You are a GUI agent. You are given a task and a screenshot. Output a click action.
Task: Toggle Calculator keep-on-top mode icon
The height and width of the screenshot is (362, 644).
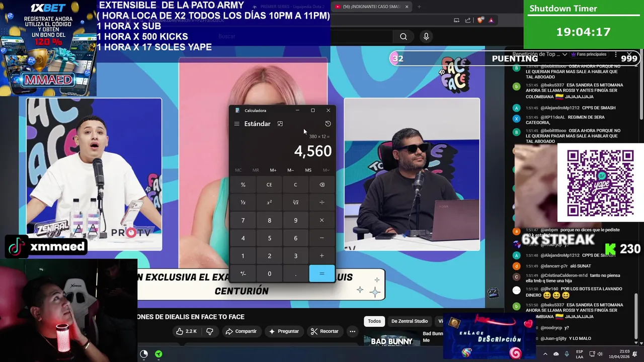(x=280, y=124)
